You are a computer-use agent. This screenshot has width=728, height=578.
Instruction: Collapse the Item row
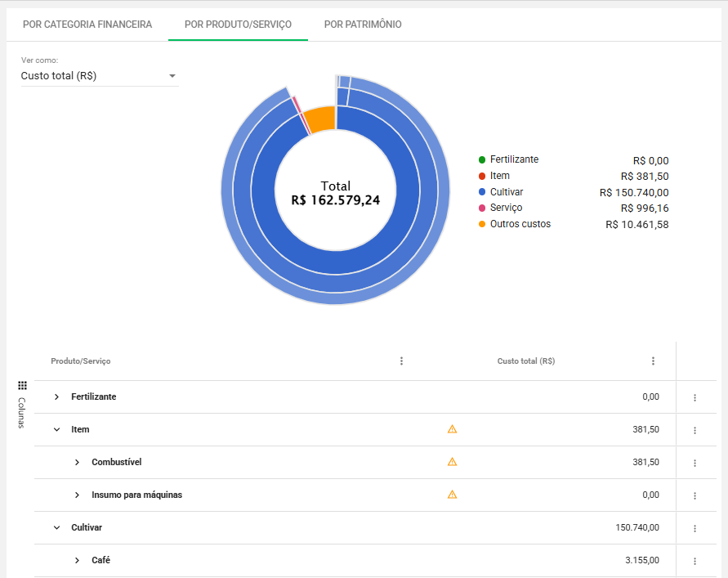click(x=57, y=429)
